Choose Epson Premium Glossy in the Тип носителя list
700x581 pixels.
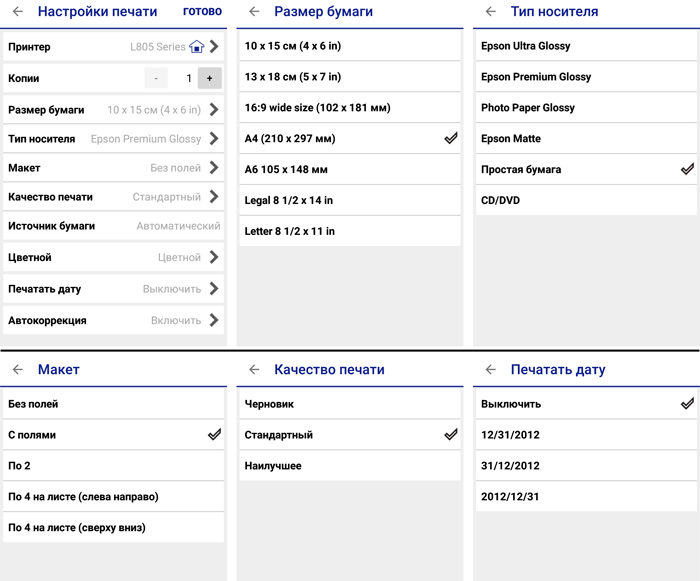pos(586,77)
